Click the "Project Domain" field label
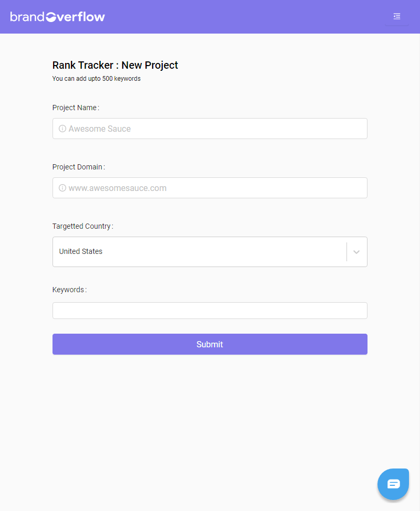This screenshot has height=511, width=420. 77,167
